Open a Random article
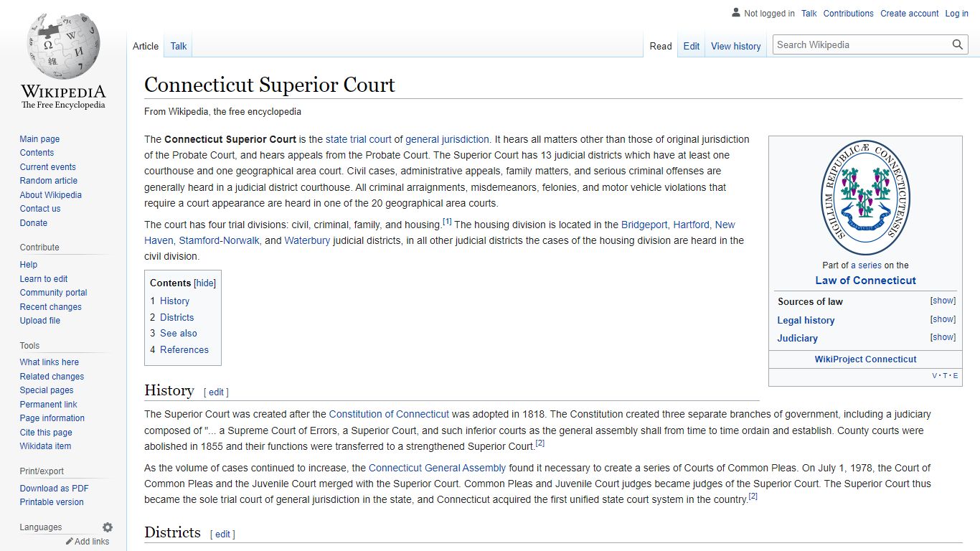Viewport: 980px width, 551px height. click(48, 181)
